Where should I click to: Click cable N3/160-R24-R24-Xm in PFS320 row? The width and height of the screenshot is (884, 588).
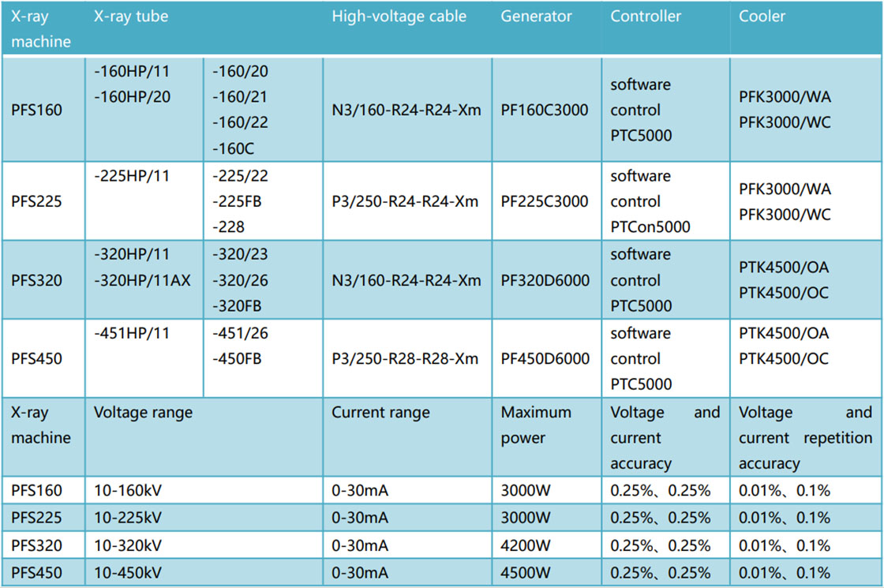click(406, 280)
